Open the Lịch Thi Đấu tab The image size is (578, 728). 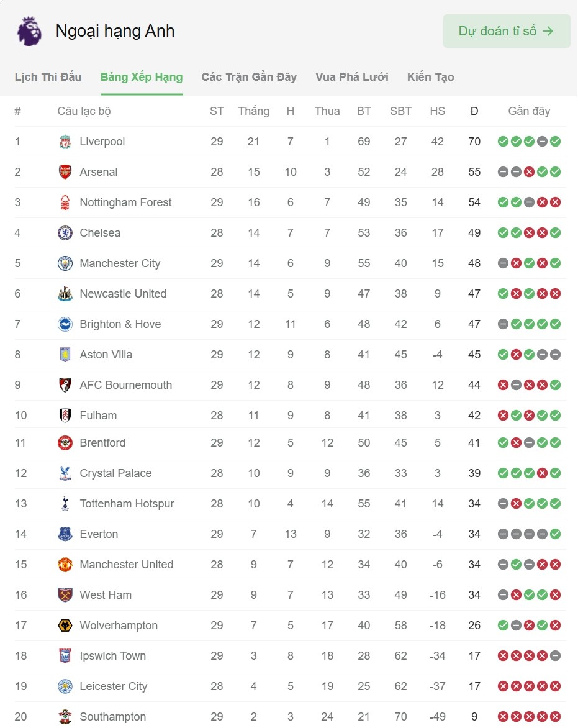click(x=48, y=77)
